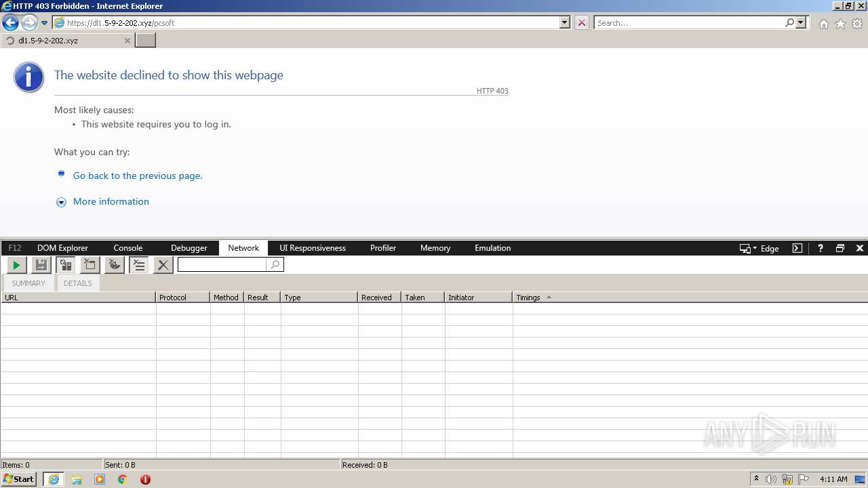Switch to the Profiler tab
Viewport: 868px width, 488px height.
pos(383,248)
